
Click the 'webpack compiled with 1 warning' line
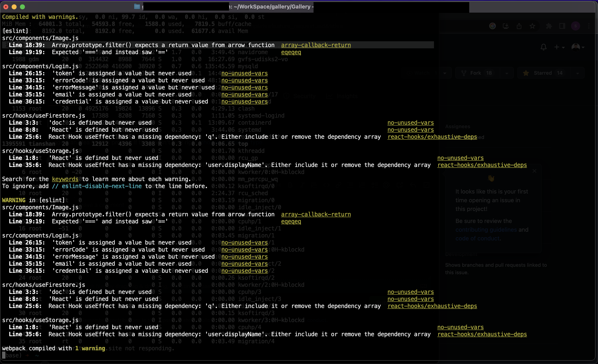54,348
